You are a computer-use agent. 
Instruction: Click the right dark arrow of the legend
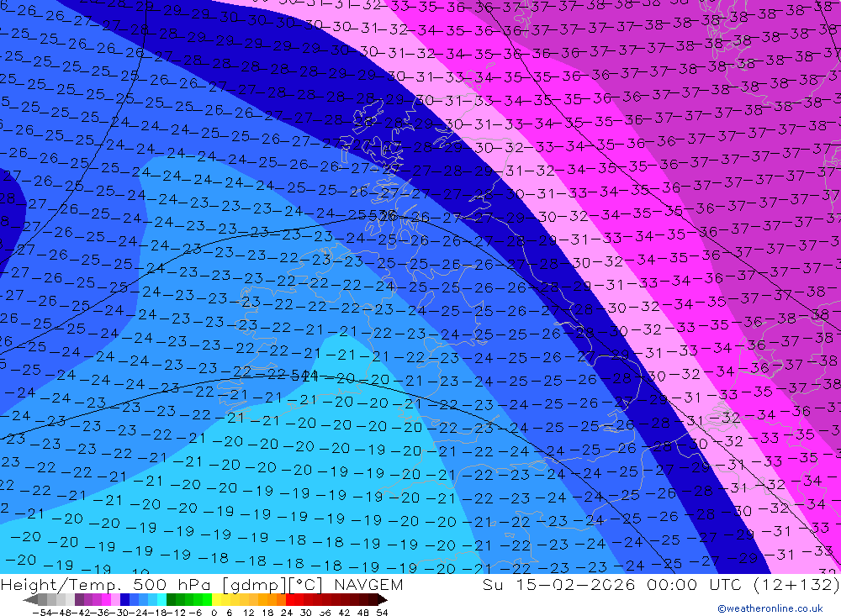tap(383, 599)
